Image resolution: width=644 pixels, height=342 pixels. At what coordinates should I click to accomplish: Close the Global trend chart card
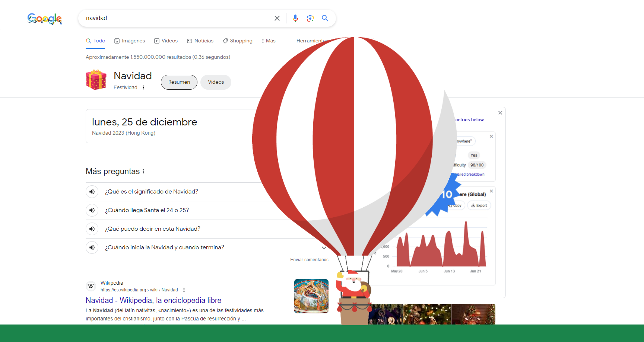click(491, 191)
